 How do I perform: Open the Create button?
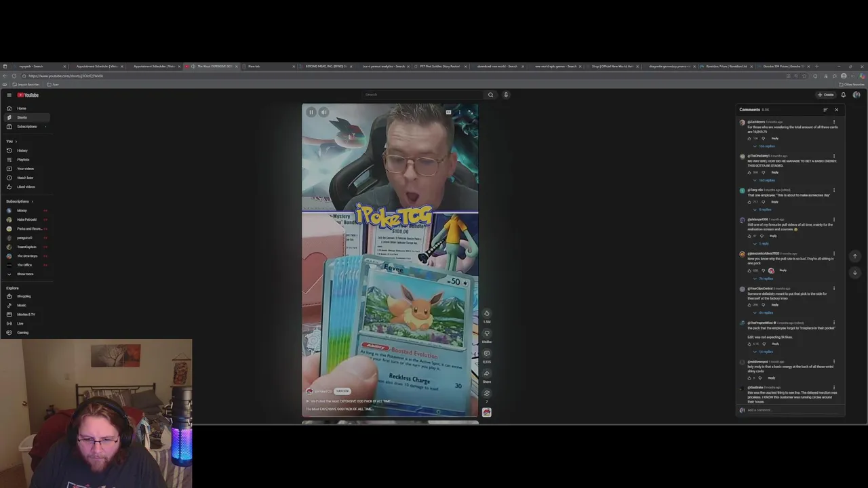826,95
